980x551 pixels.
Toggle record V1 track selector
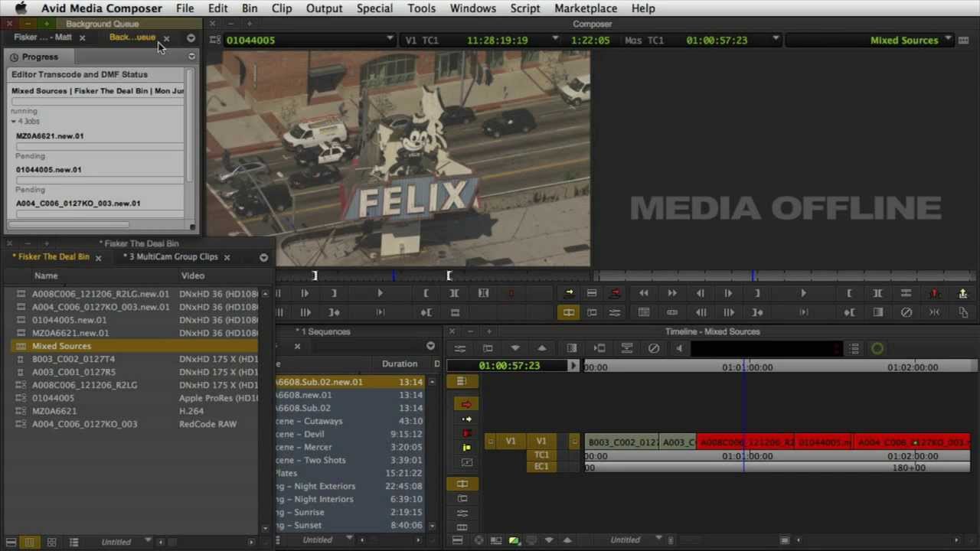point(541,442)
